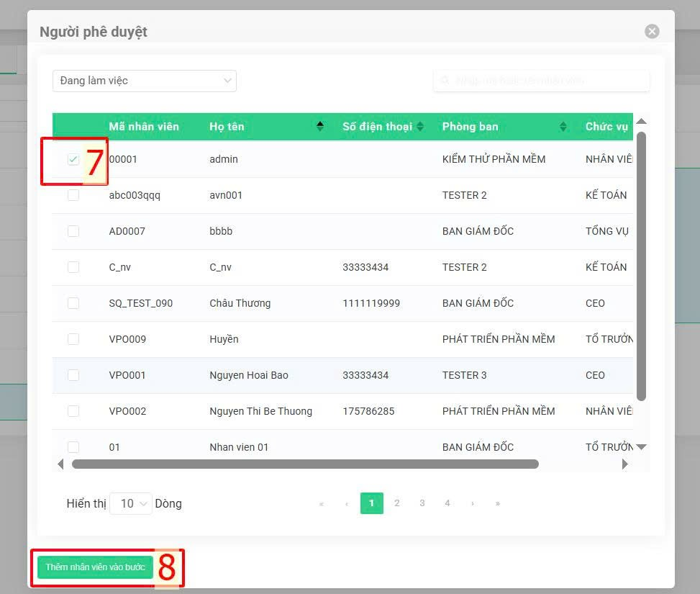Sort by Phòng ban column arrows

(x=563, y=127)
